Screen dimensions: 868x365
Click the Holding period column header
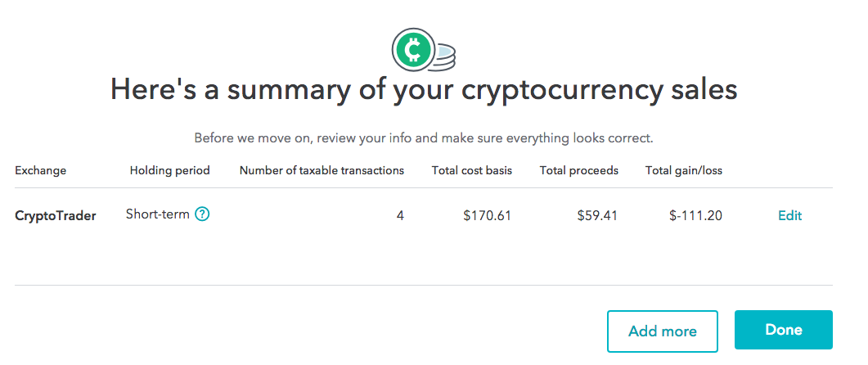tap(169, 170)
